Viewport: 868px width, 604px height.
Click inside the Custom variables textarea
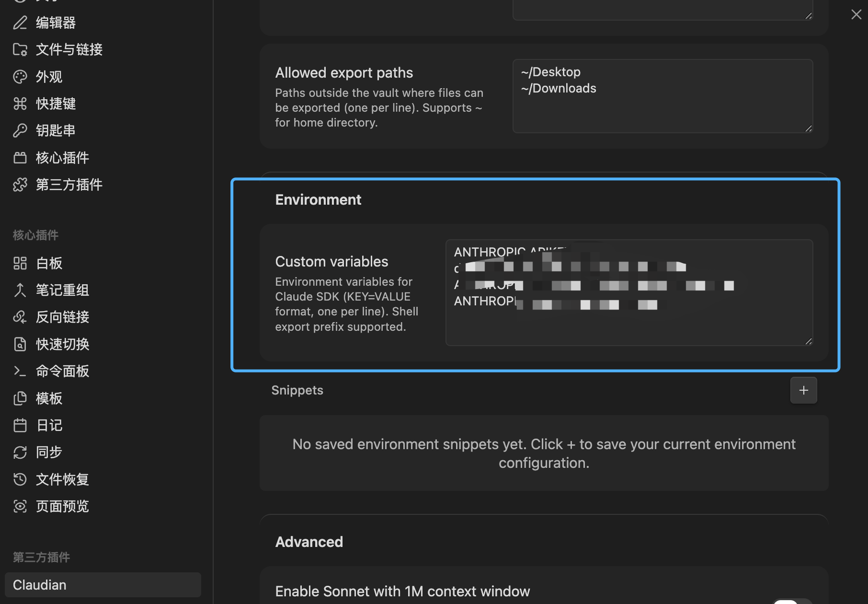(629, 292)
